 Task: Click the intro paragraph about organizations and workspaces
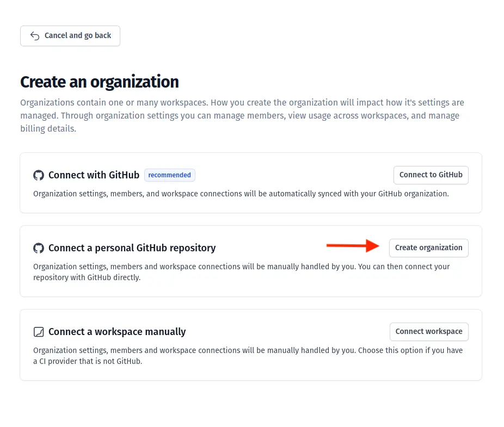pyautogui.click(x=242, y=115)
